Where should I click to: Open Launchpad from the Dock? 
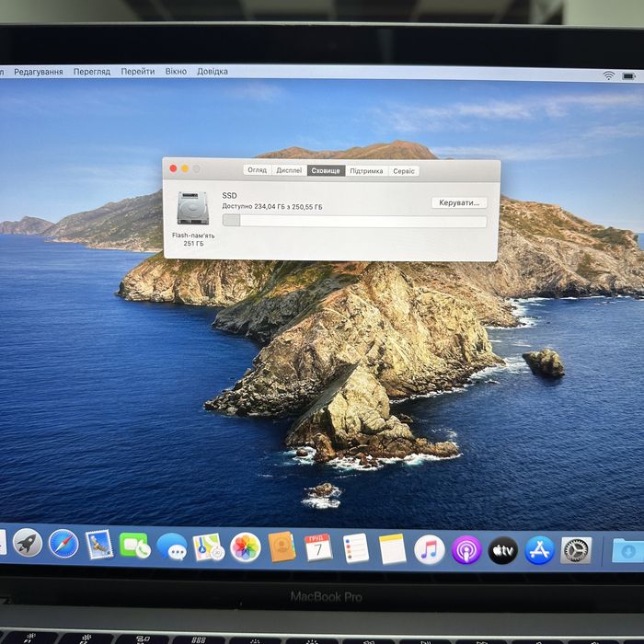(x=28, y=543)
